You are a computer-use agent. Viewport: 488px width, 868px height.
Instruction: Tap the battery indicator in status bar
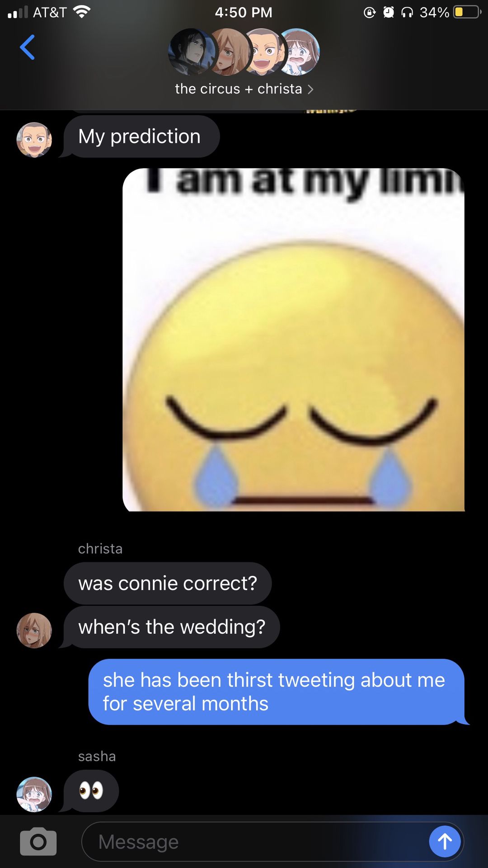(467, 12)
